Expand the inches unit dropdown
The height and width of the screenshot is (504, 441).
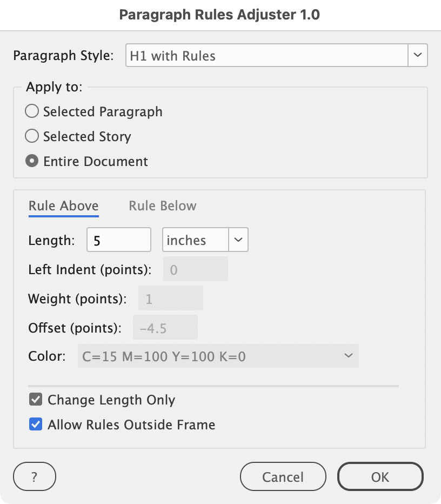click(x=239, y=240)
